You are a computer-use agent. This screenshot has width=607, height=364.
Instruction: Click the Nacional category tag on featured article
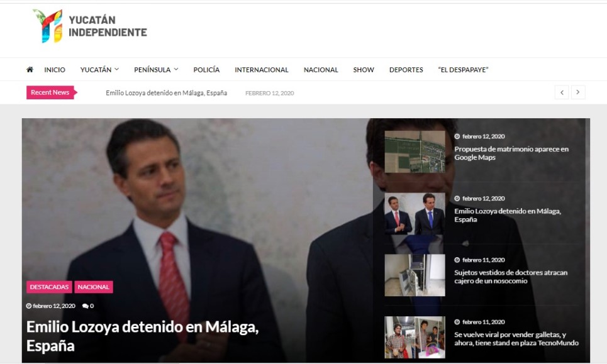click(94, 287)
